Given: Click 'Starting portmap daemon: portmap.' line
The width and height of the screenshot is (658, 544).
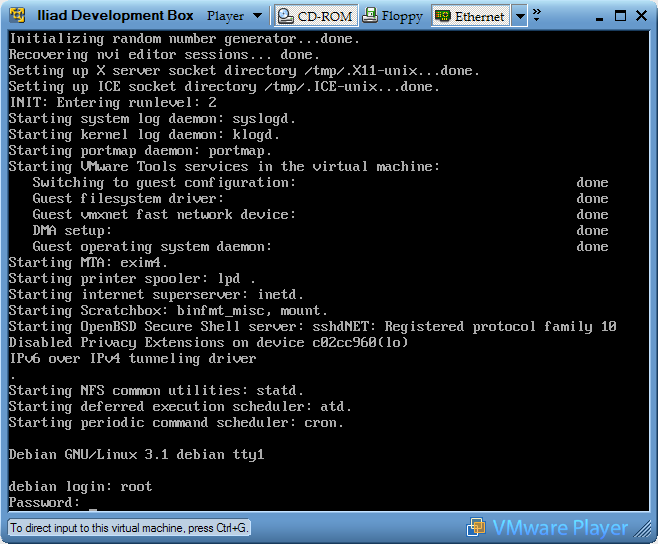Looking at the screenshot, I should (140, 150).
